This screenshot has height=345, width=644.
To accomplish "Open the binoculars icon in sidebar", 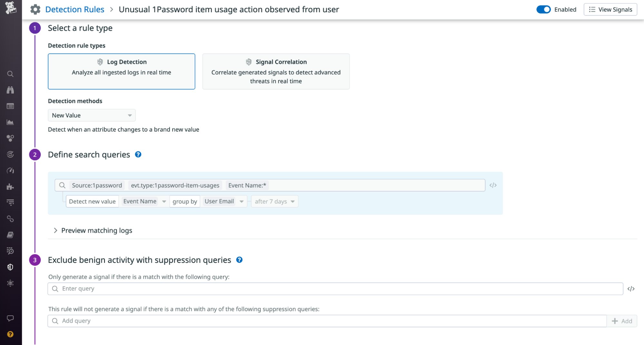I will pyautogui.click(x=10, y=90).
